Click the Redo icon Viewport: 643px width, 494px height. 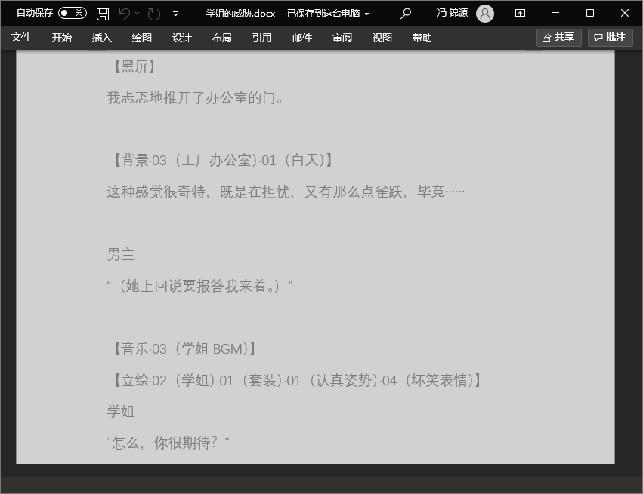point(154,14)
